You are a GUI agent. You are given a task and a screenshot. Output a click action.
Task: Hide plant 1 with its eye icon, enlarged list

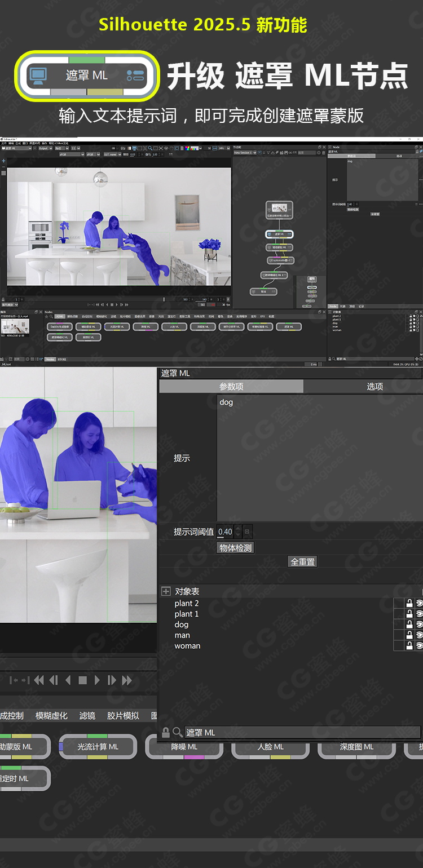pyautogui.click(x=419, y=614)
